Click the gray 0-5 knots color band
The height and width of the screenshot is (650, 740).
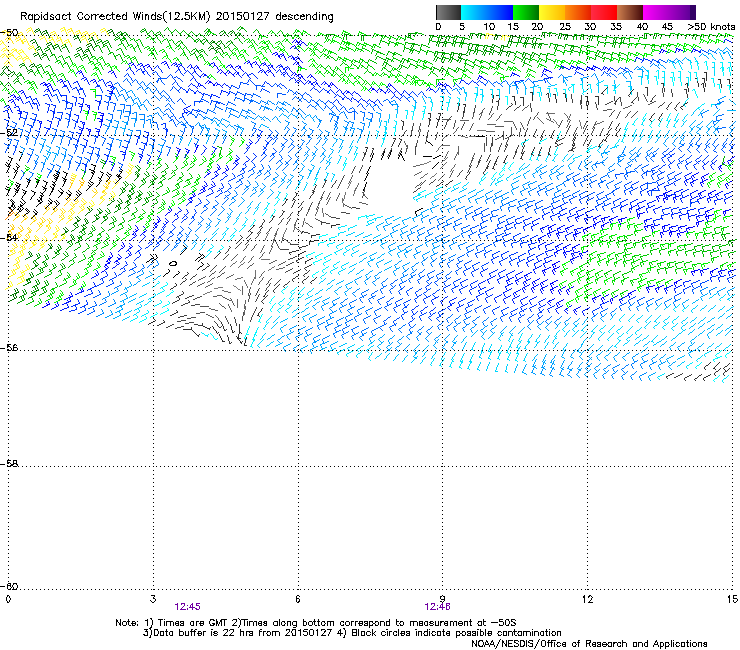[448, 12]
